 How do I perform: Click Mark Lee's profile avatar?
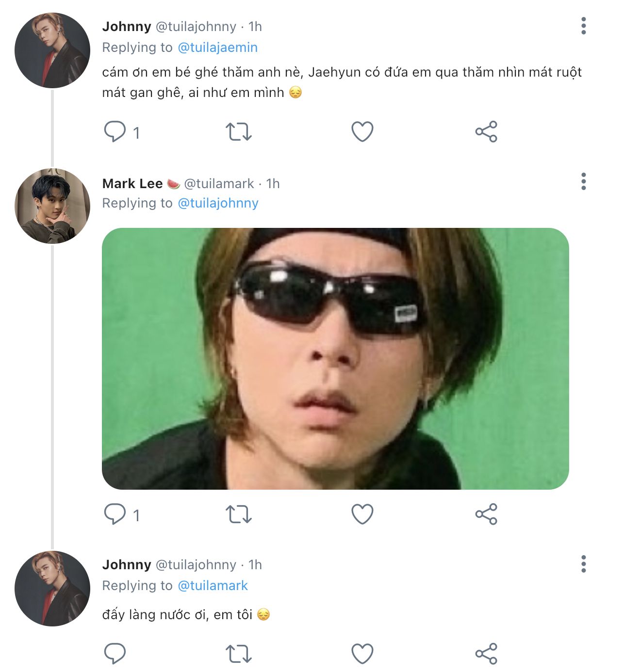point(52,206)
